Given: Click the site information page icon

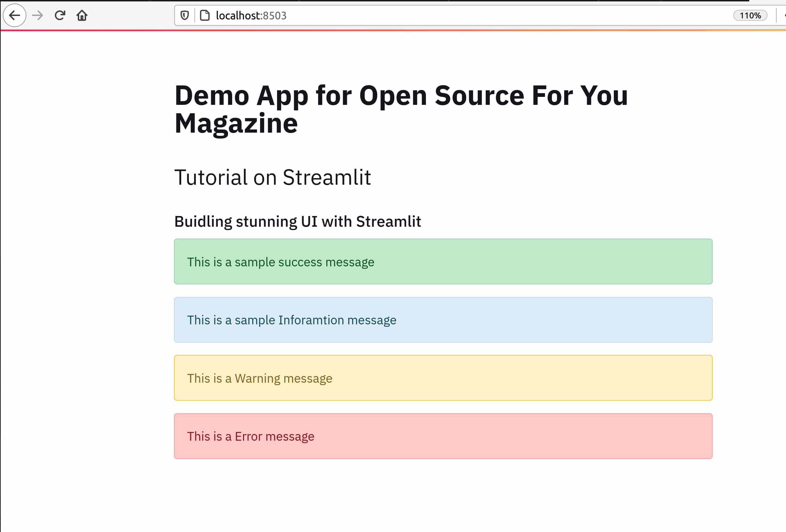Looking at the screenshot, I should [x=205, y=15].
